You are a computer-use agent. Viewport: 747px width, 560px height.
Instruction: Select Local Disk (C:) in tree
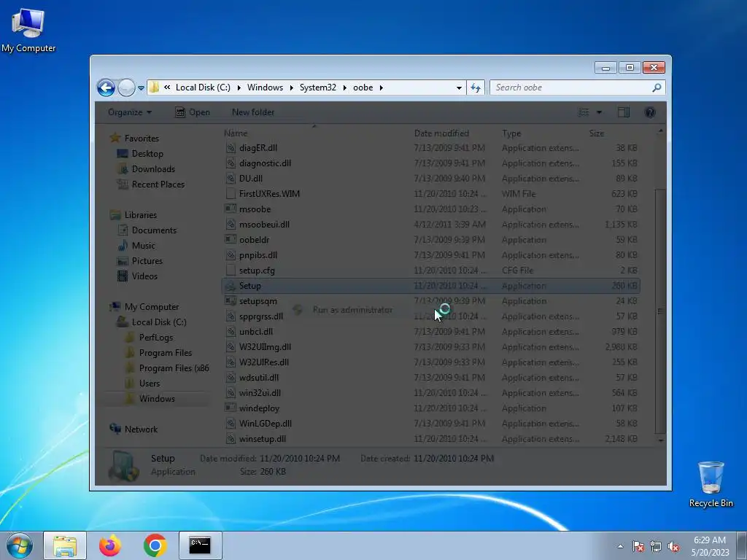(x=158, y=322)
